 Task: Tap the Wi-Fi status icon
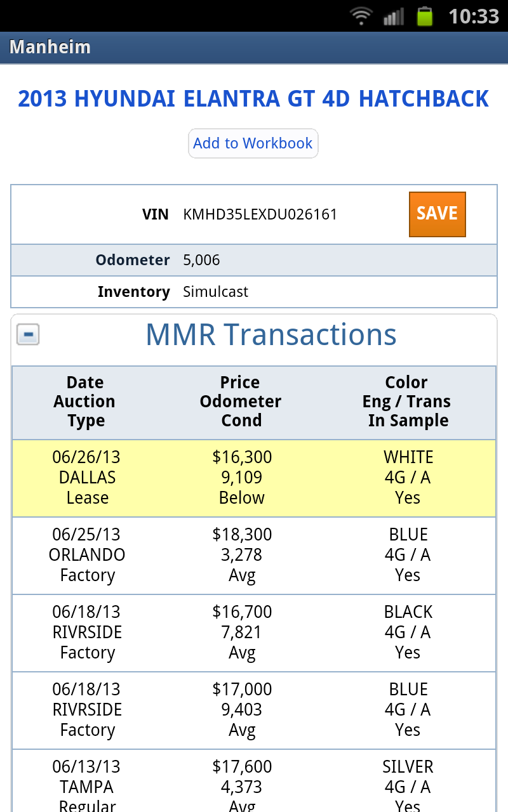tap(361, 16)
